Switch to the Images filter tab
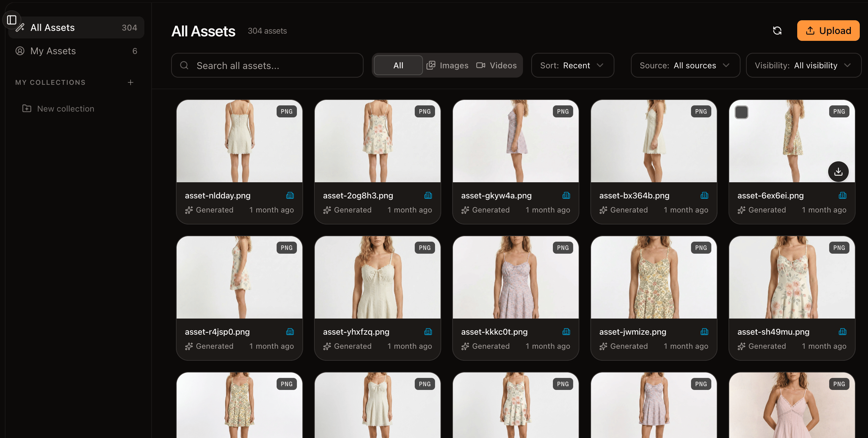 tap(447, 65)
